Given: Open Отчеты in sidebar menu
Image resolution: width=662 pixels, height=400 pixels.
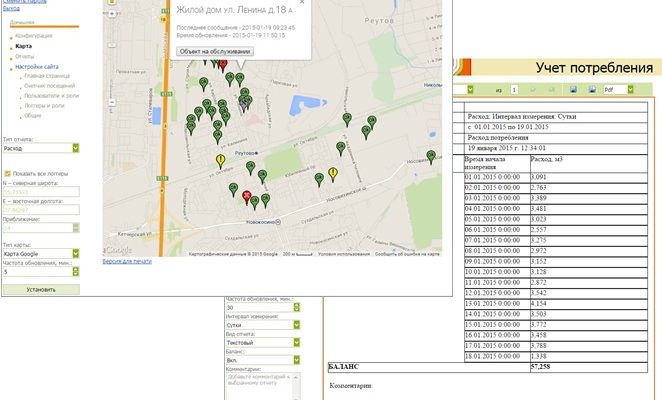Looking at the screenshot, I should [24, 56].
